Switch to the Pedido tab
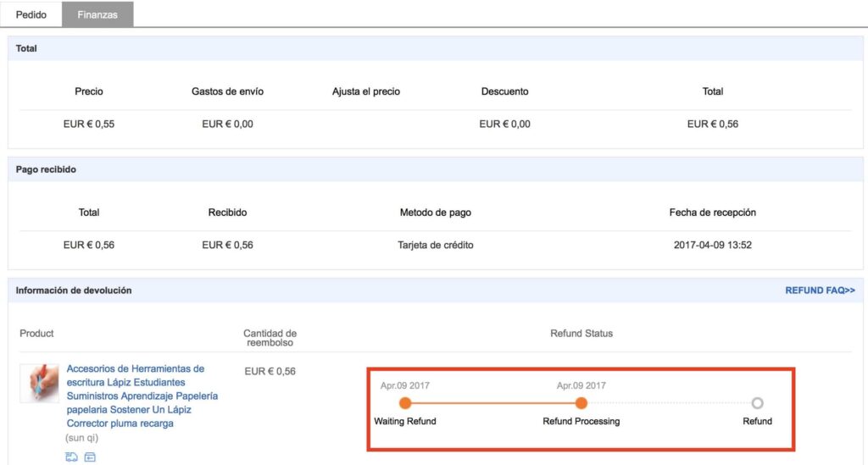868x465 pixels. tap(31, 14)
